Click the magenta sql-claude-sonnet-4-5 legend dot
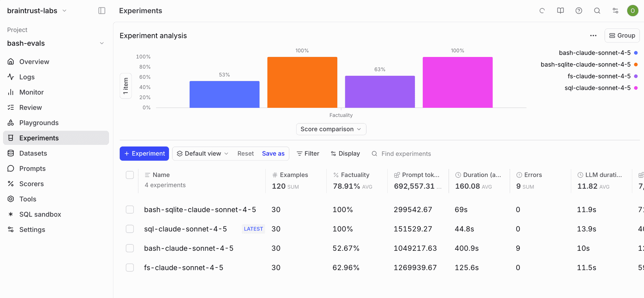 point(636,88)
